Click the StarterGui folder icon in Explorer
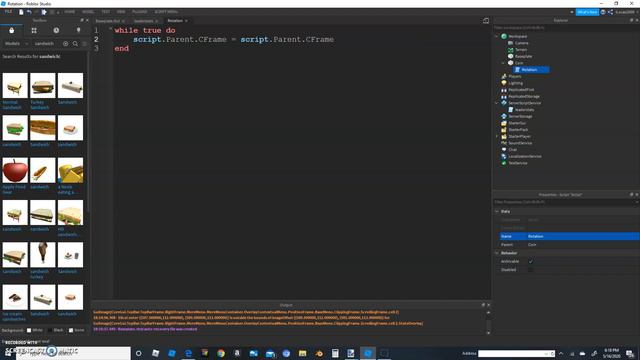This screenshot has width=640, height=360. point(504,123)
